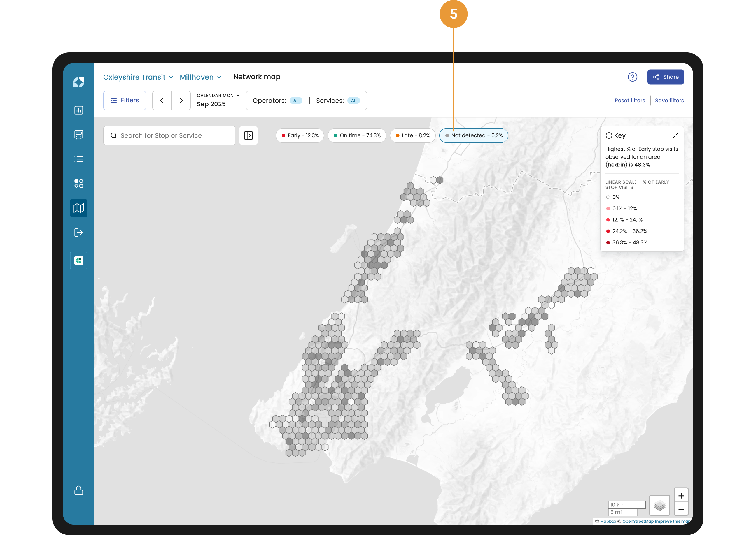Open the shapes categories sidebar icon
Screen dimensions: 756x535
(x=78, y=184)
